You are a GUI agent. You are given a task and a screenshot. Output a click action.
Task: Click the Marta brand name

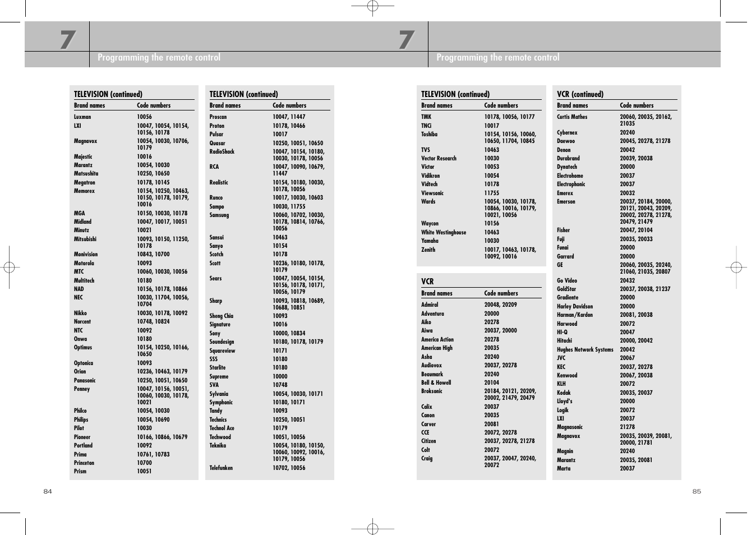[x=564, y=469]
